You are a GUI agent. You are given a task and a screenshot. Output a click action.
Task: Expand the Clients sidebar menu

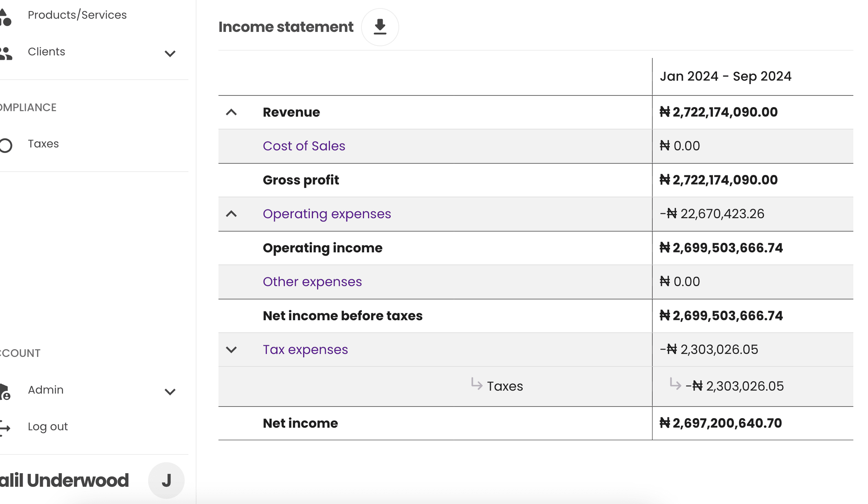170,54
